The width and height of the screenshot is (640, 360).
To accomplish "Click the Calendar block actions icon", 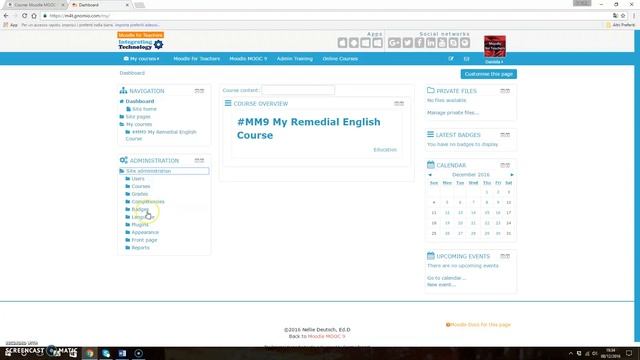I will tap(505, 165).
